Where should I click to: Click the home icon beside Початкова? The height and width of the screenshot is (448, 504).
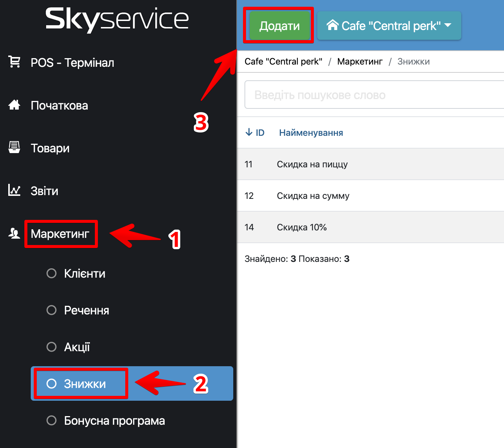14,105
